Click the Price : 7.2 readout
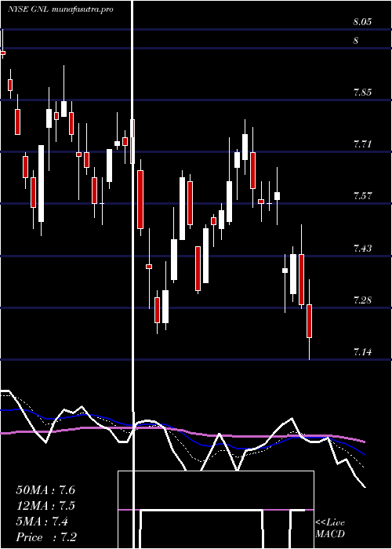Viewport: 392px width, 549px height. click(x=46, y=537)
